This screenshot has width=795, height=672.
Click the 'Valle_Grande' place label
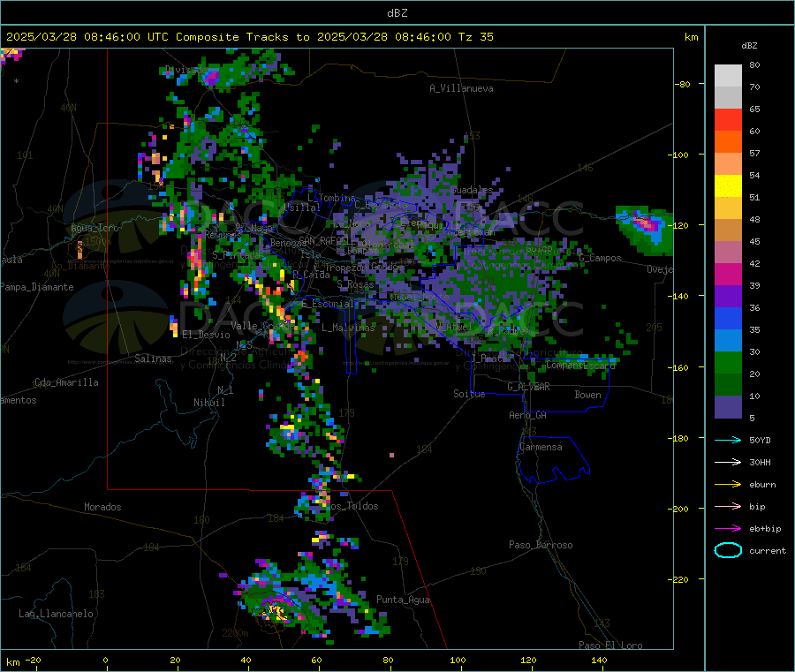[263, 326]
